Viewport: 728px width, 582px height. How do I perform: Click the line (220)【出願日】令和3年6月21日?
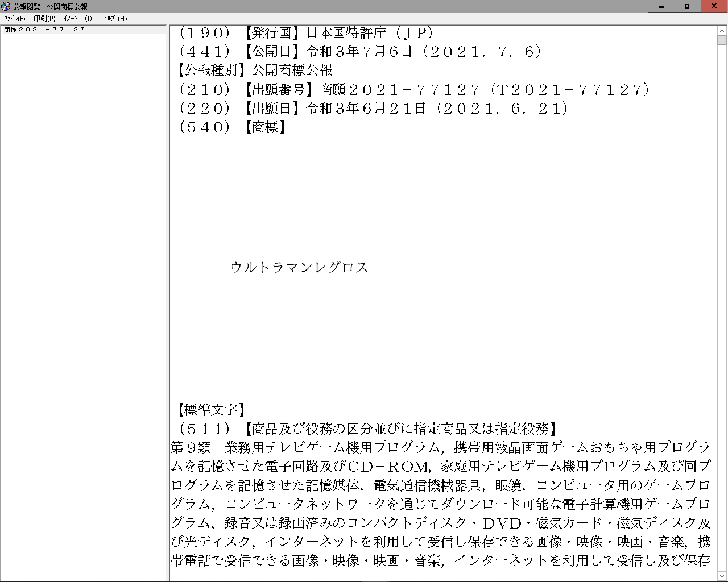pos(373,108)
